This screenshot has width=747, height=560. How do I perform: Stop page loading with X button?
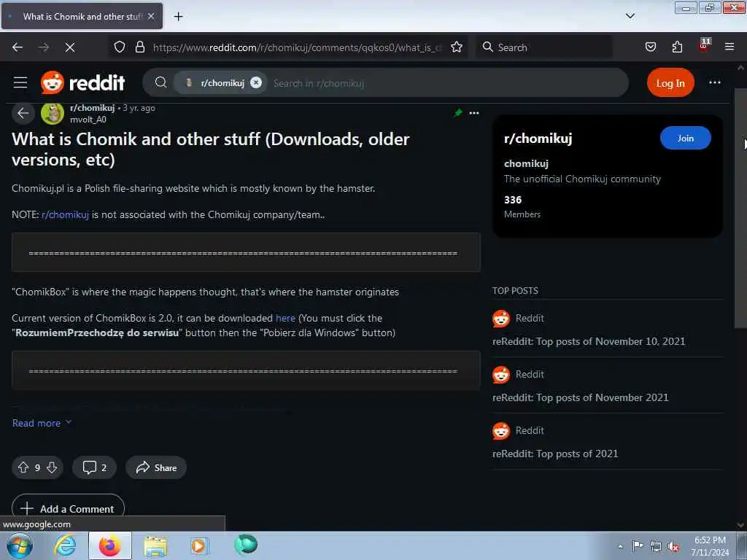click(x=70, y=47)
